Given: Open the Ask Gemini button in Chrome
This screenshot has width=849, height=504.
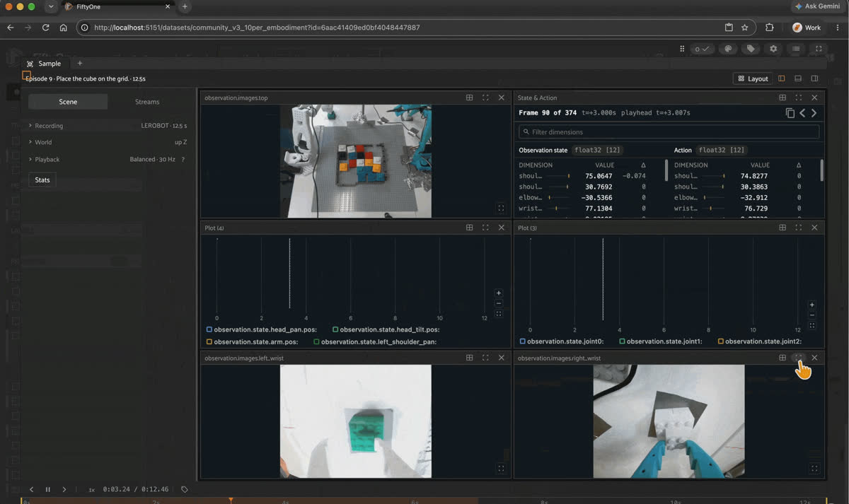Looking at the screenshot, I should (817, 6).
